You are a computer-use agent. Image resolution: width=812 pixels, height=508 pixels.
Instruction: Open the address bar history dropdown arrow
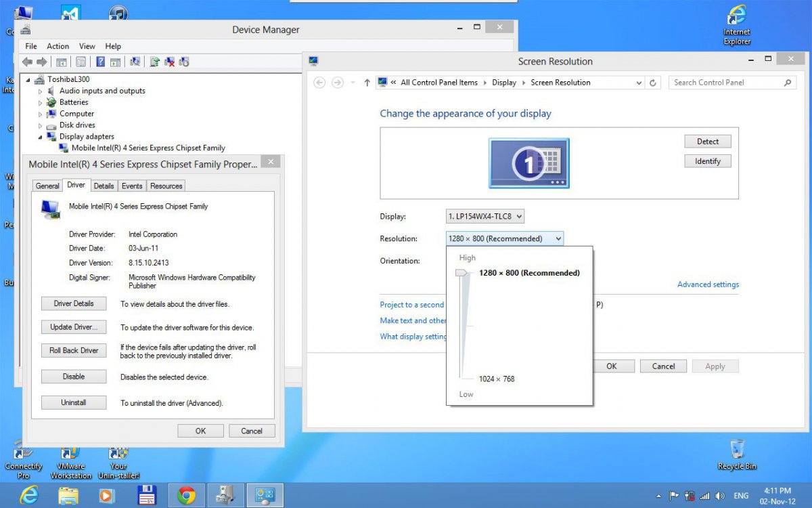[639, 83]
